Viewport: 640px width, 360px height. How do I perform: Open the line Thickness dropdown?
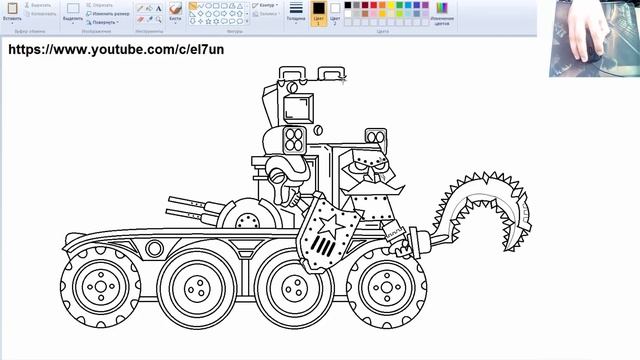tap(296, 12)
